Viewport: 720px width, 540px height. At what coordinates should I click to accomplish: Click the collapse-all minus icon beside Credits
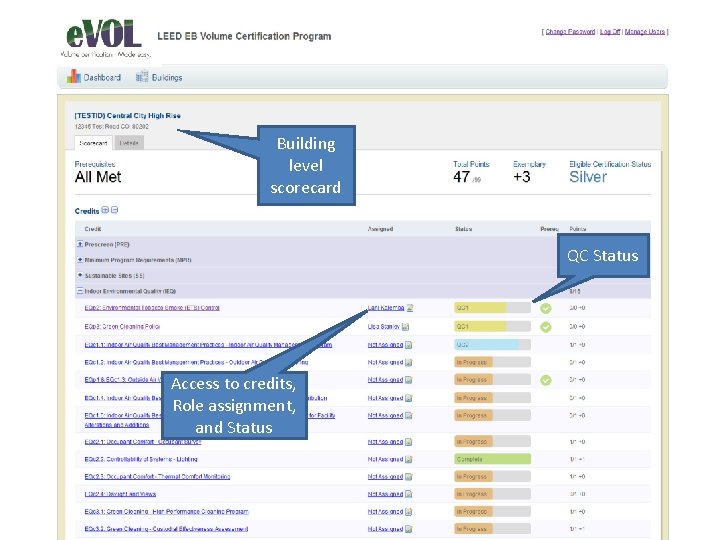pos(115,210)
